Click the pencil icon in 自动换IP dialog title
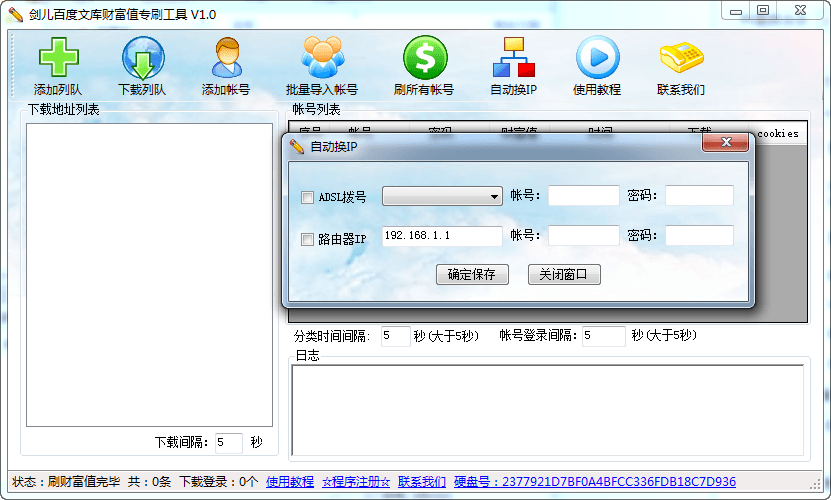This screenshot has height=500, width=831. point(297,146)
